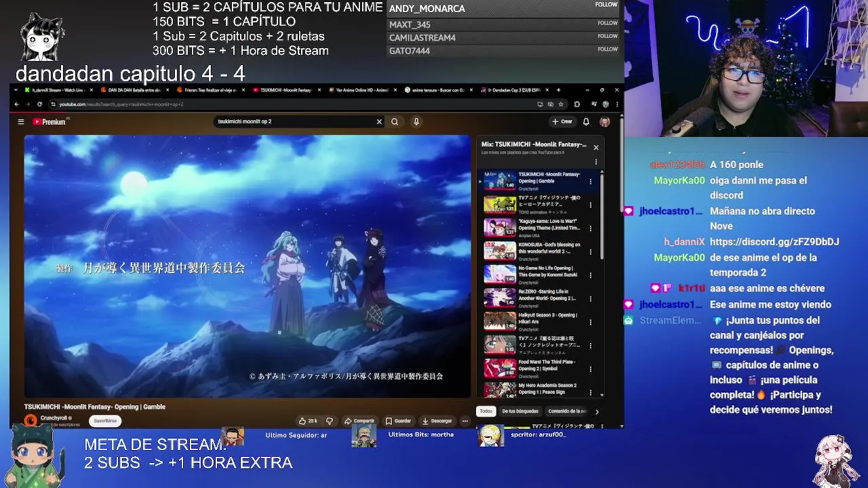
Task: Open options for Kaguya-sama playlist item
Action: (x=590, y=228)
